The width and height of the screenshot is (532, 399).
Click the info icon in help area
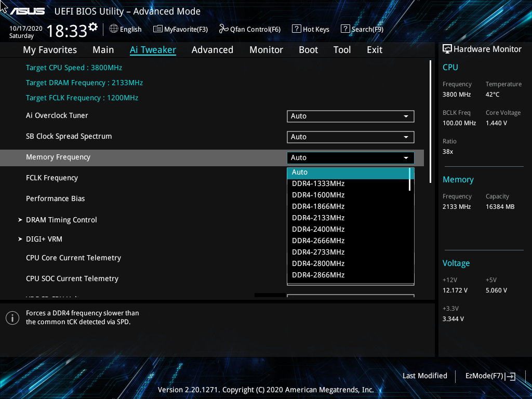pos(12,317)
